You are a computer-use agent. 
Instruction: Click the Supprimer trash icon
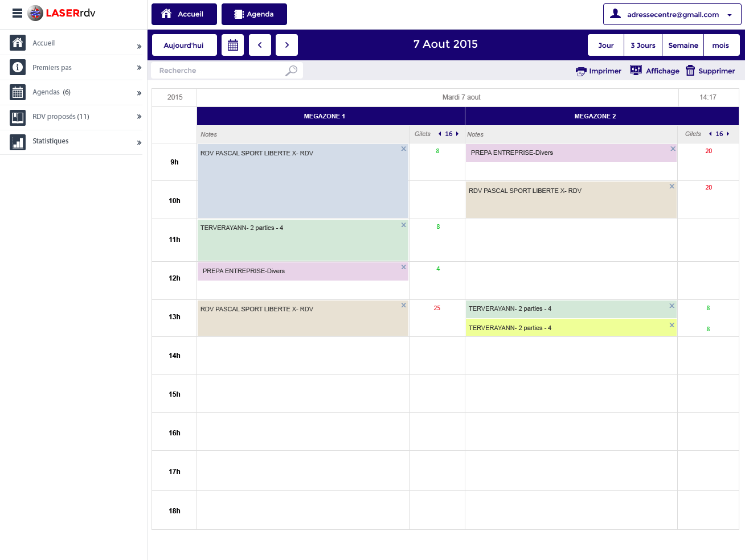tap(690, 71)
